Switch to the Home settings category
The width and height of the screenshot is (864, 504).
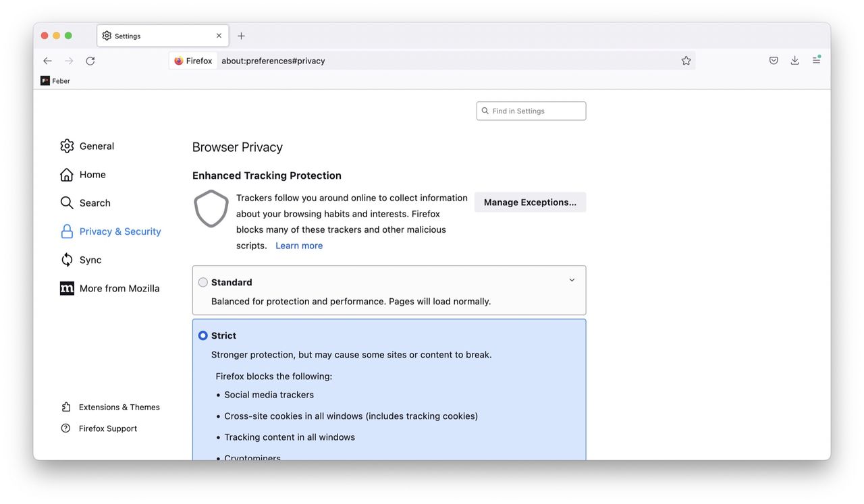point(92,175)
